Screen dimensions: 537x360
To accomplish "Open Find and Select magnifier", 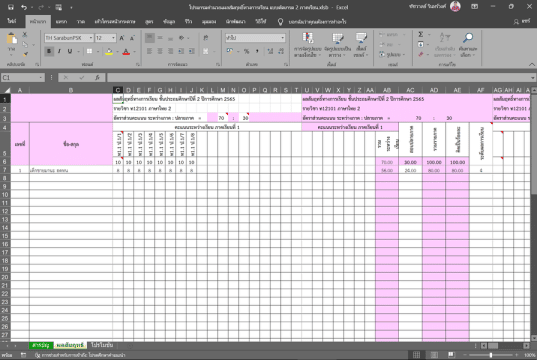I will (x=468, y=45).
